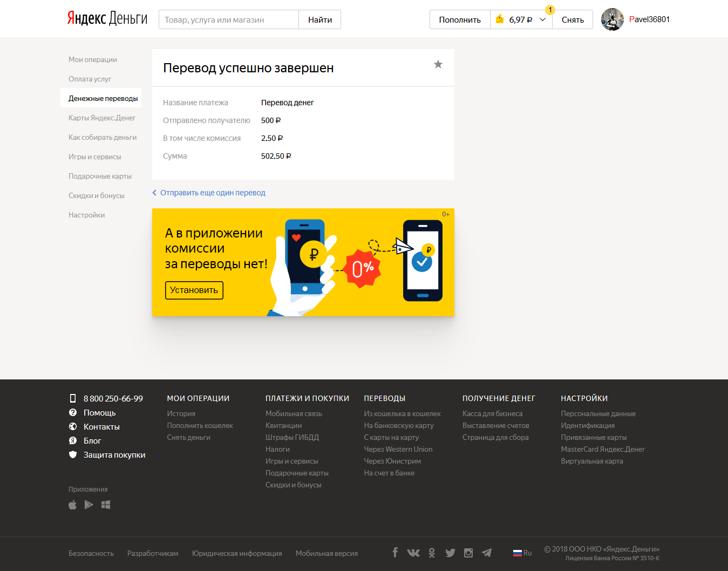This screenshot has width=728, height=571.
Task: Open the Разработчикам link in bottom bar
Action: pyautogui.click(x=153, y=553)
